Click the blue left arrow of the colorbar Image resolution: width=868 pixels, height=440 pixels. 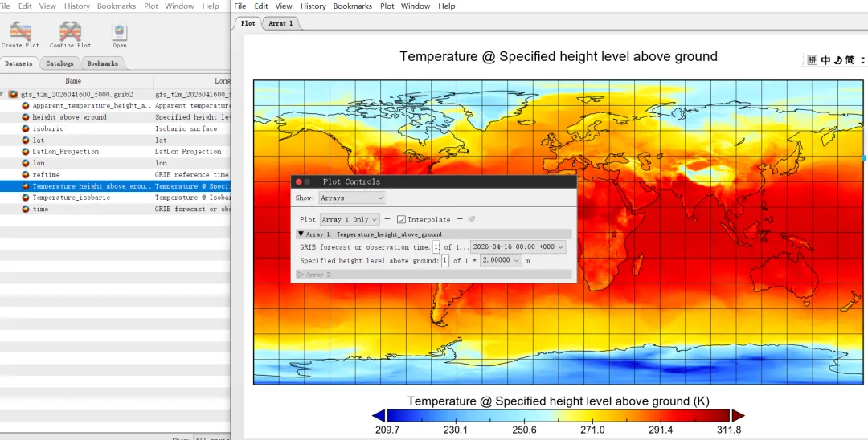pos(379,416)
